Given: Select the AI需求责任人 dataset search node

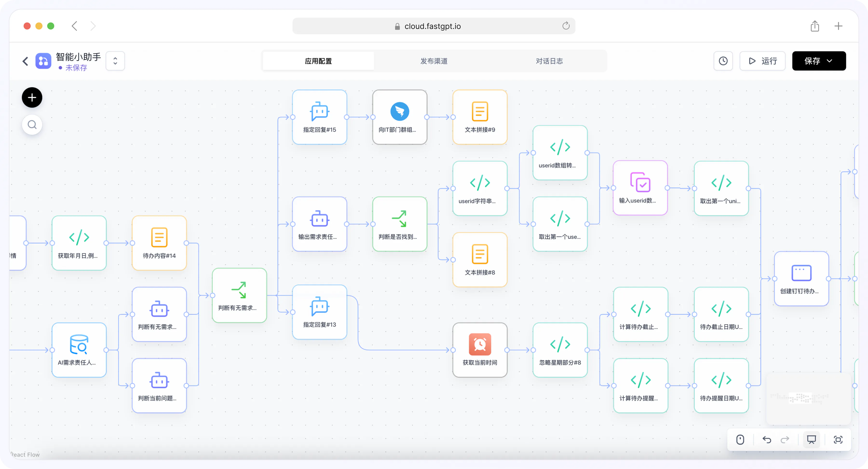Looking at the screenshot, I should pyautogui.click(x=79, y=350).
